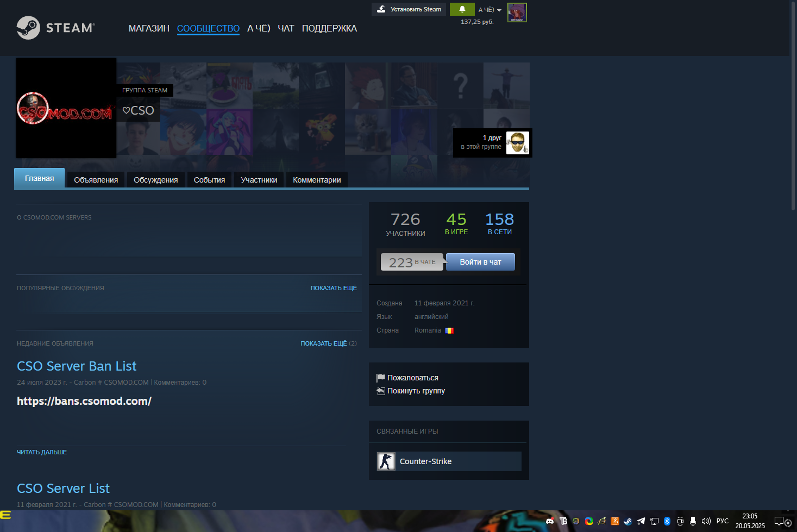The image size is (797, 532).
Task: Expand the А ЧЁ) account dropdown
Action: pos(490,10)
